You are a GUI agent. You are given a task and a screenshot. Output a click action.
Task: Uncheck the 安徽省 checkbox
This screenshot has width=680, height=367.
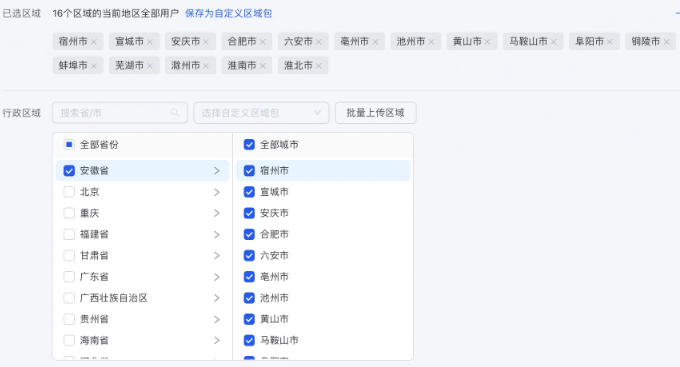tap(69, 170)
